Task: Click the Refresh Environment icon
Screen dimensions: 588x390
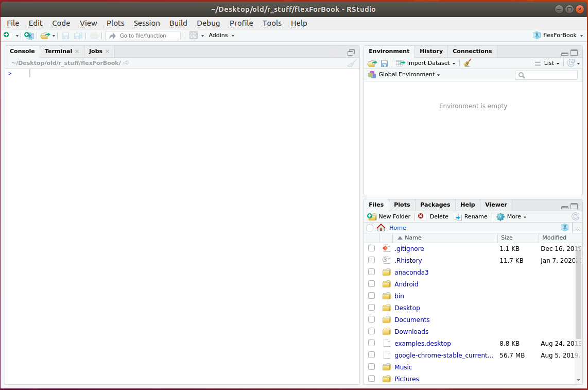Action: pyautogui.click(x=570, y=63)
